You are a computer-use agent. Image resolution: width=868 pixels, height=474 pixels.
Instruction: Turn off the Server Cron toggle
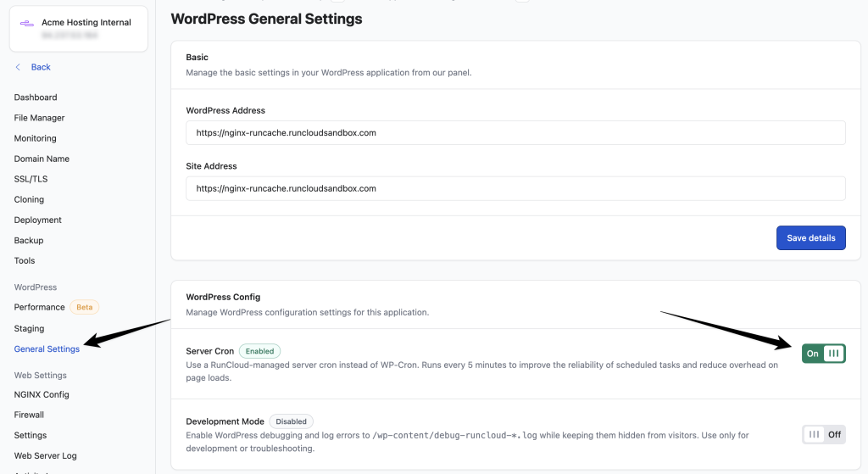[823, 354]
